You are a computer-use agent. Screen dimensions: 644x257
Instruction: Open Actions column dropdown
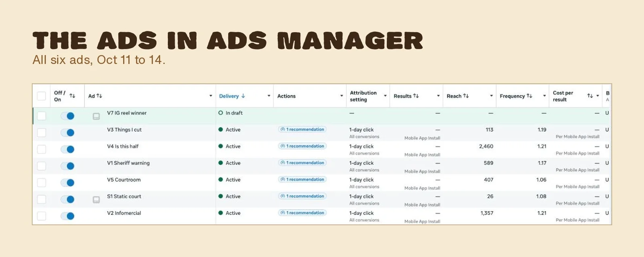pyautogui.click(x=342, y=96)
